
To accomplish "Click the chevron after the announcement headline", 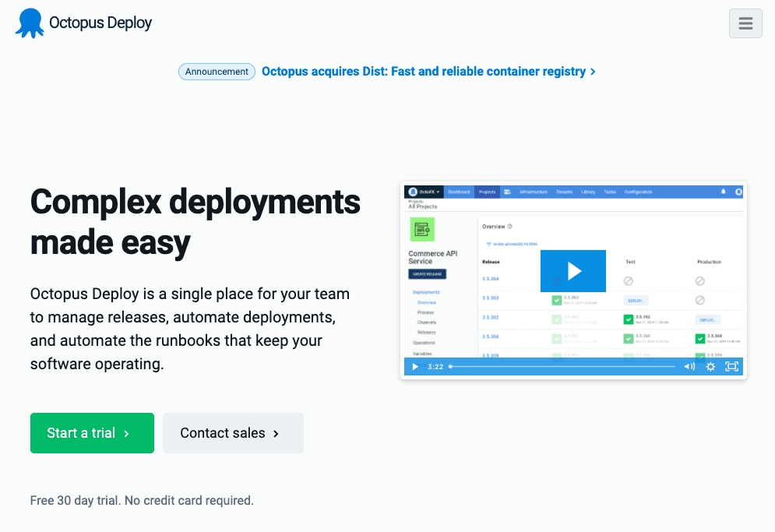I will (594, 72).
